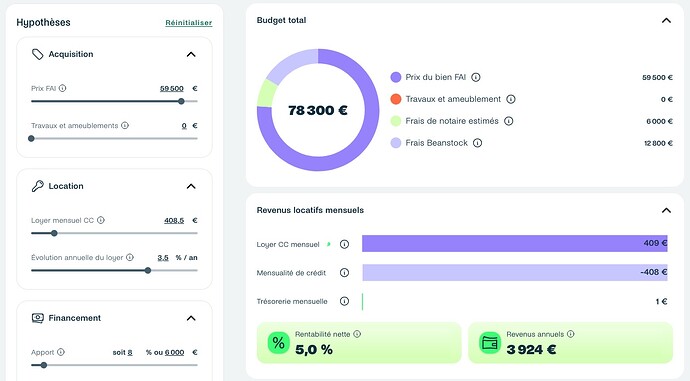
Task: Click info icon next to Apport
Action: 61,352
